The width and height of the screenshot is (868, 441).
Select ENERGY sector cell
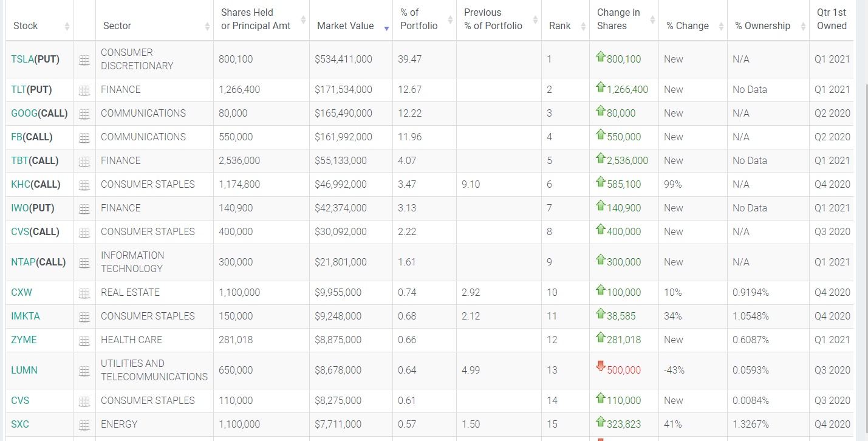point(154,425)
